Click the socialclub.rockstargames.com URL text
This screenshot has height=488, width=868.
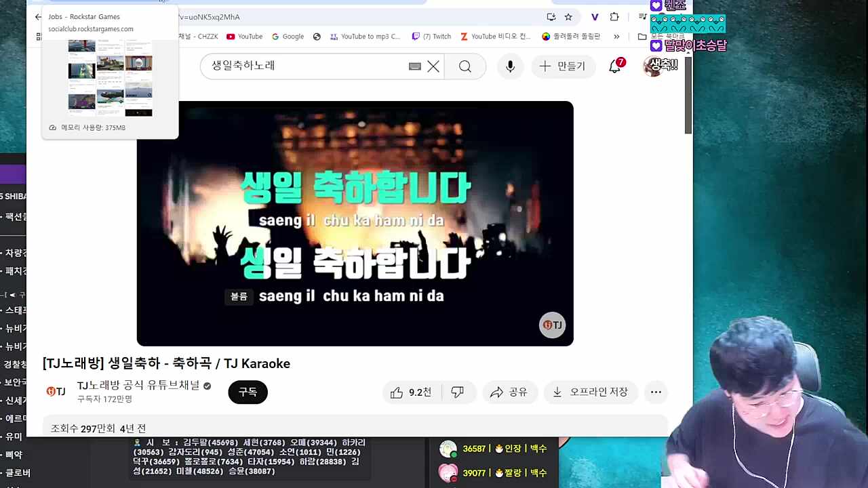91,29
